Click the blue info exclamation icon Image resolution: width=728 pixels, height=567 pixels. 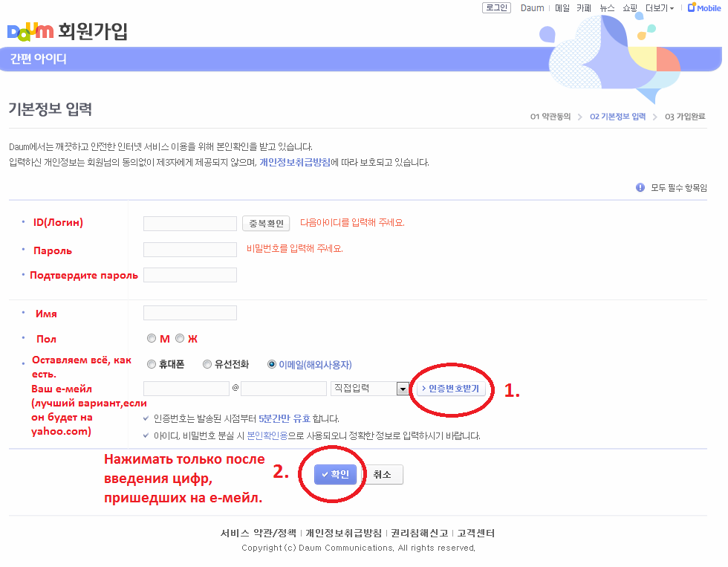640,187
